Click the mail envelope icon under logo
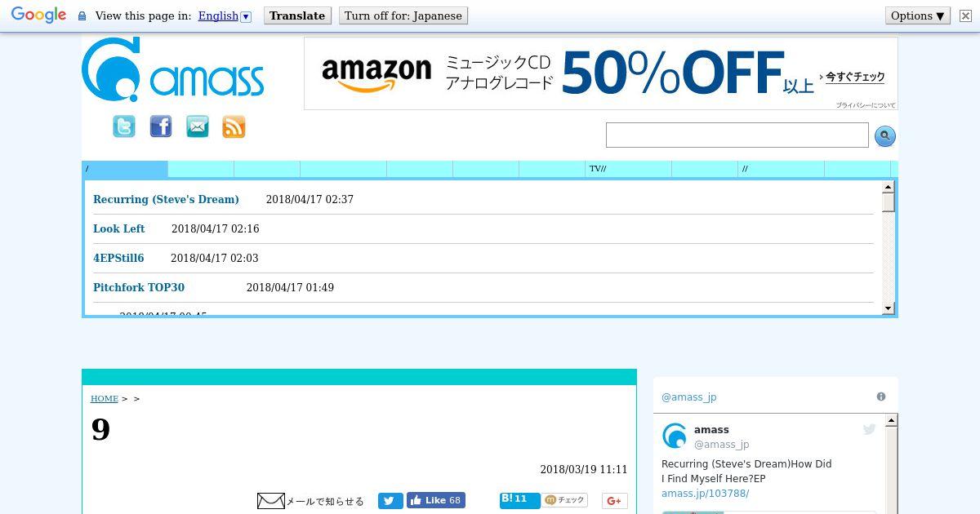 pos(198,126)
